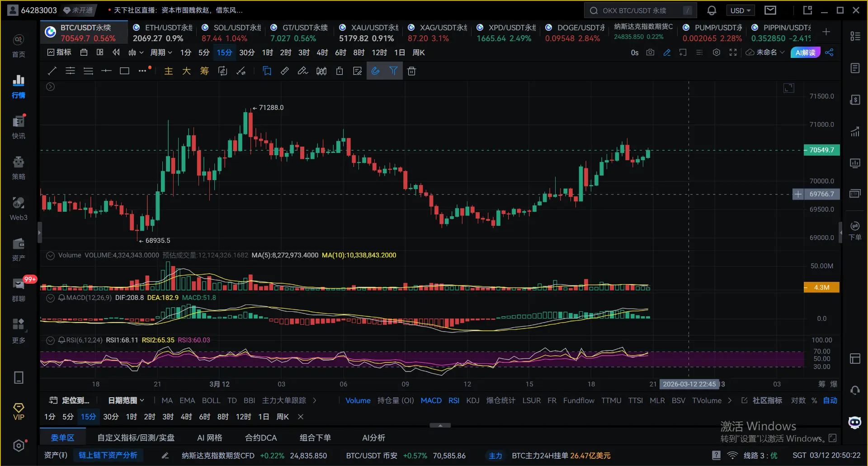
Task: Share the chart via the share icon
Action: (x=829, y=52)
